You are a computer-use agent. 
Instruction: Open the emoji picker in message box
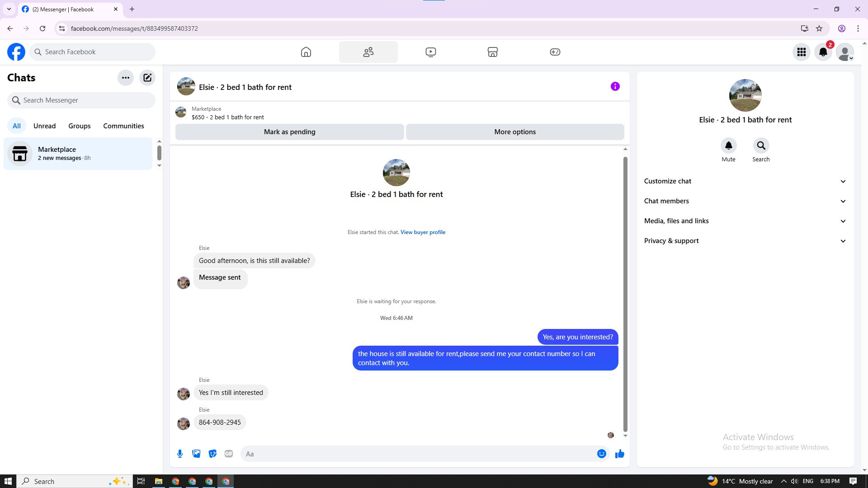[601, 454]
